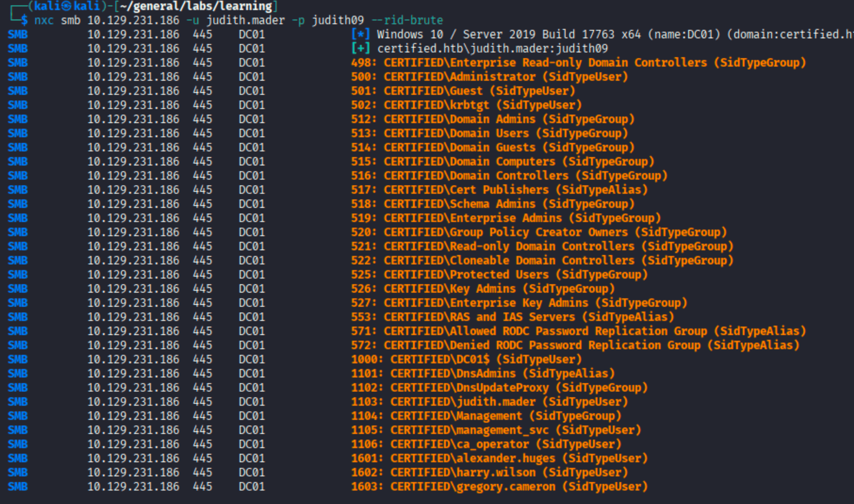854x504 pixels.
Task: Select 522: Cloneable Domain Controllers entry
Action: pyautogui.click(x=542, y=261)
